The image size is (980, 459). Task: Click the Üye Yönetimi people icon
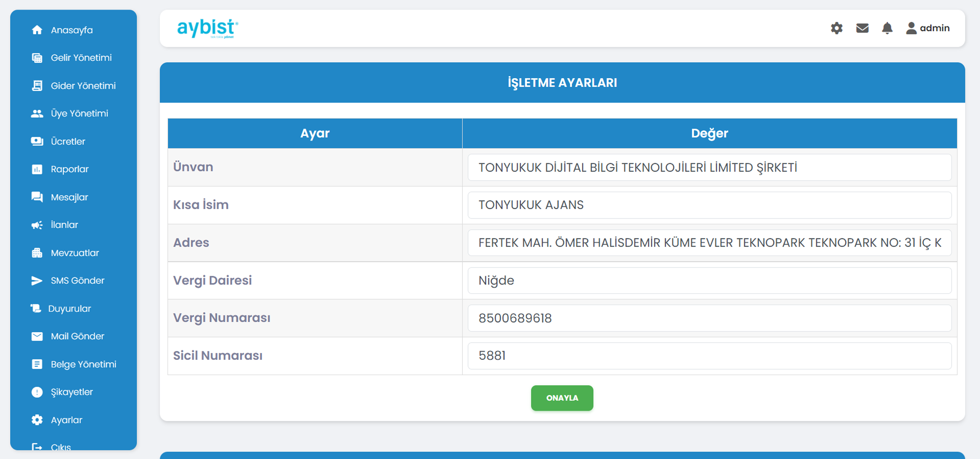point(37,113)
